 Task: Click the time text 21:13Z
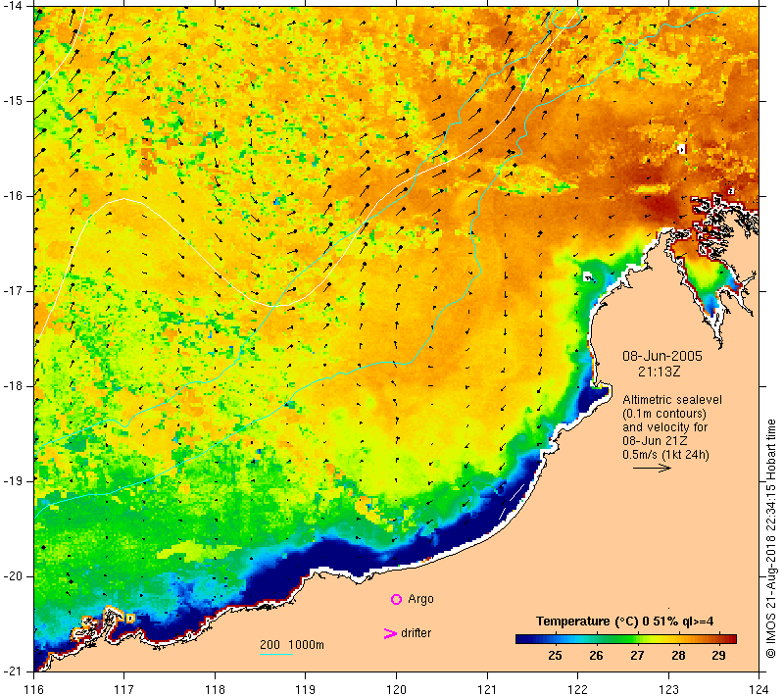click(x=659, y=372)
